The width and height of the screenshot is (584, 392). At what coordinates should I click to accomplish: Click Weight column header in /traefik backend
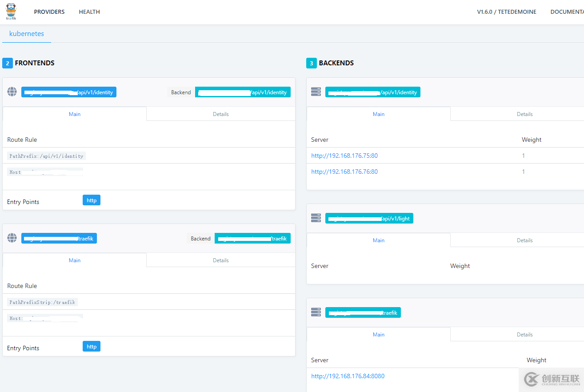pos(536,360)
